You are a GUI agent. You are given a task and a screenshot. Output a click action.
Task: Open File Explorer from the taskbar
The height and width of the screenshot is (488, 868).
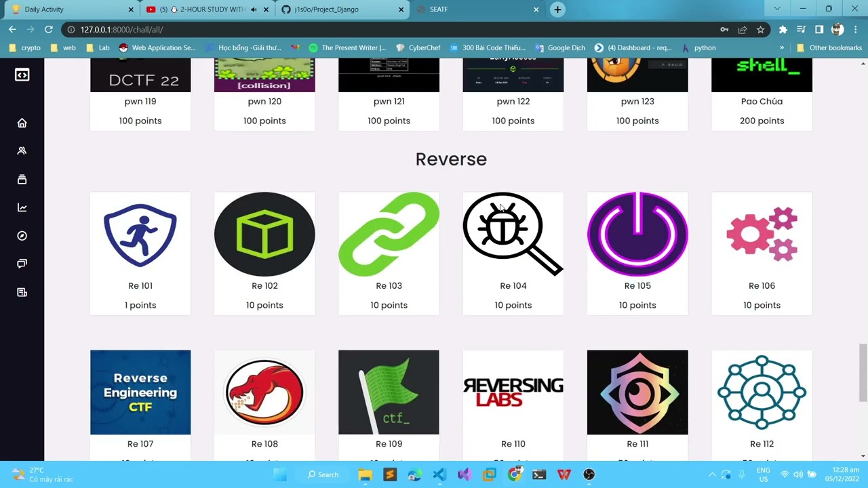[x=365, y=474]
